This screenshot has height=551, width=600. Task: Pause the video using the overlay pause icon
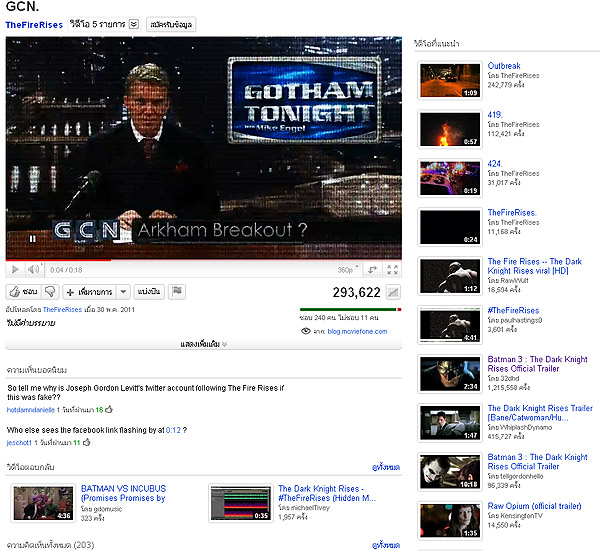pyautogui.click(x=33, y=239)
